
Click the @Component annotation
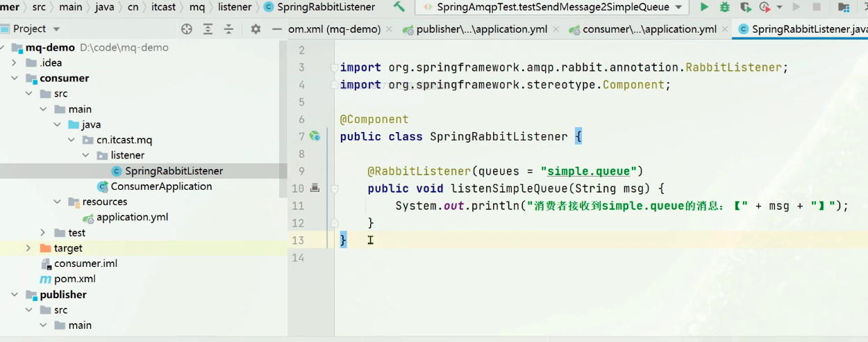point(374,120)
